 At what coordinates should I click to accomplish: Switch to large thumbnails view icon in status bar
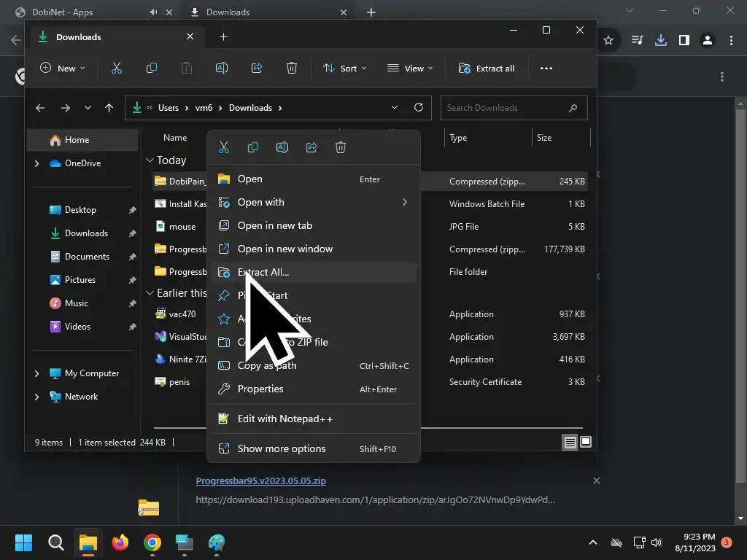tap(586, 443)
